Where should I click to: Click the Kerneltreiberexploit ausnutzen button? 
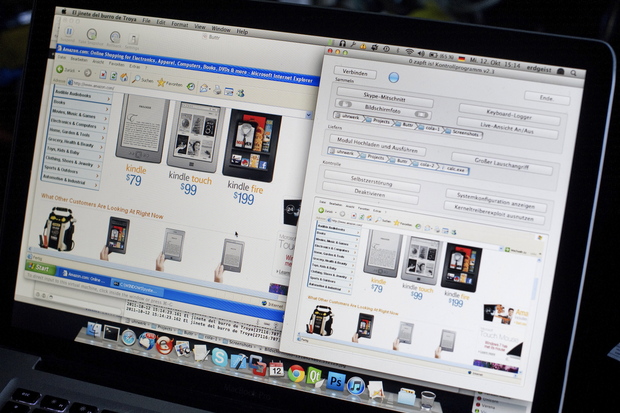pos(494,213)
